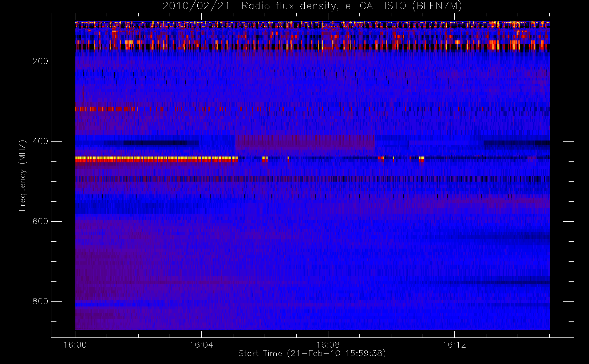Click the 16:00 time tick label
This screenshot has height=364, width=589.
[75, 345]
